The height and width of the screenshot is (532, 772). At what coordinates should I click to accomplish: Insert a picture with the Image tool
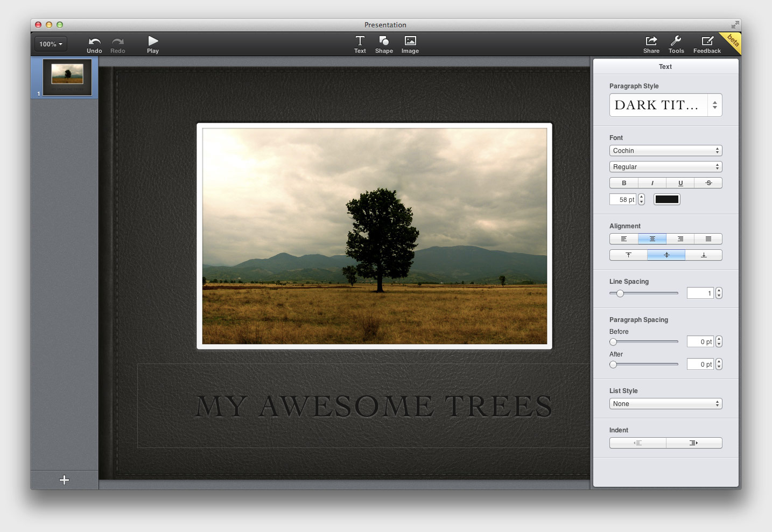pos(410,41)
